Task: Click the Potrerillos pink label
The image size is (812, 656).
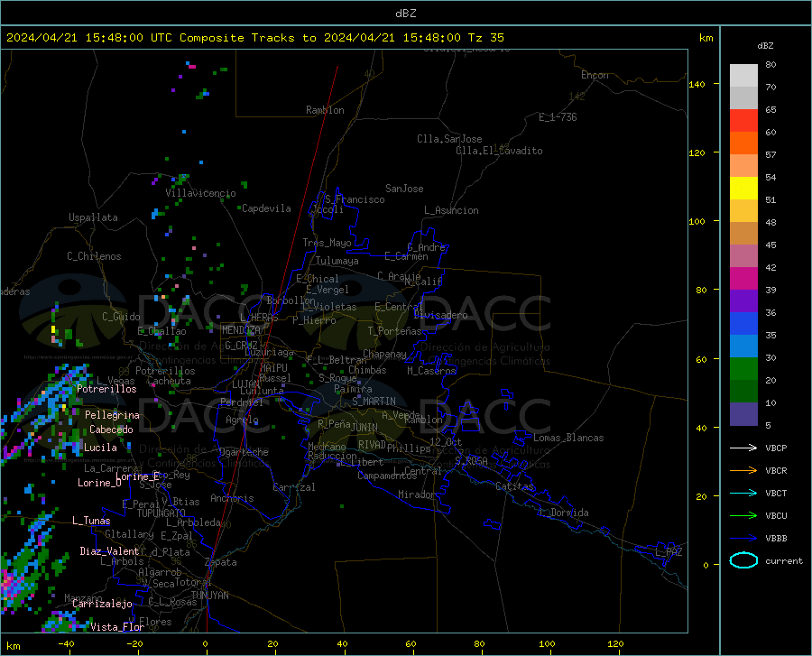Action: point(106,389)
